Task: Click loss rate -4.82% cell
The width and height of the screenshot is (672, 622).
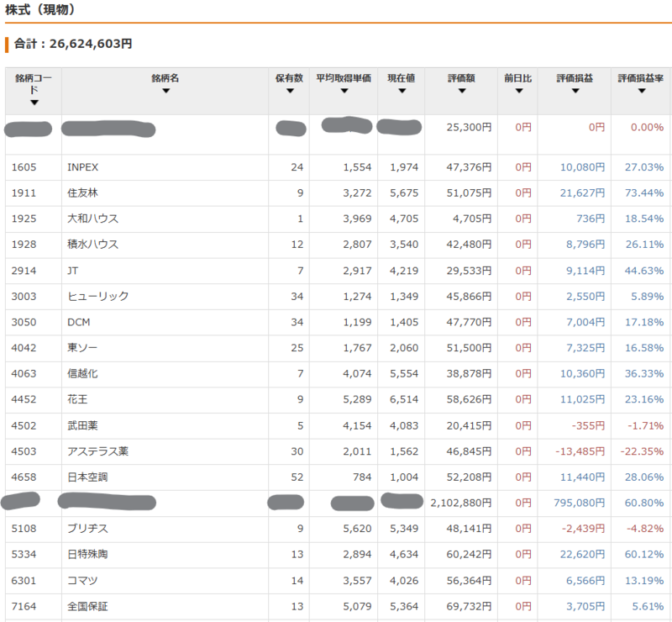Action: [x=645, y=529]
